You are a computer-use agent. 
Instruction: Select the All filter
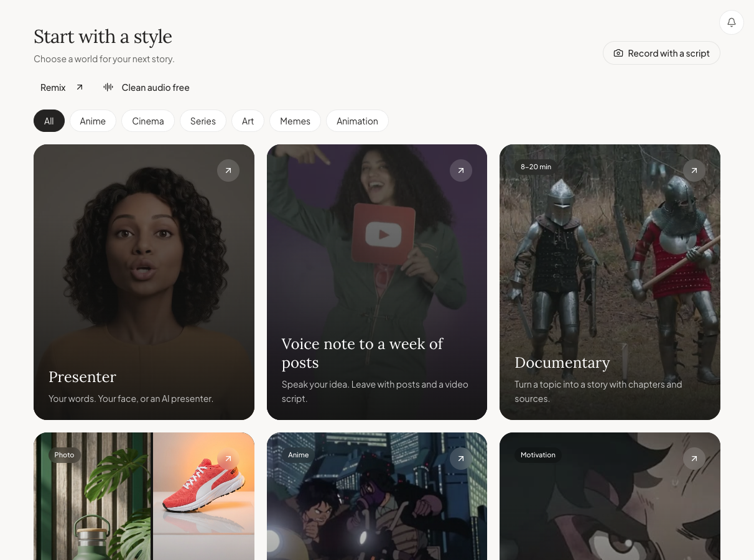coord(49,121)
